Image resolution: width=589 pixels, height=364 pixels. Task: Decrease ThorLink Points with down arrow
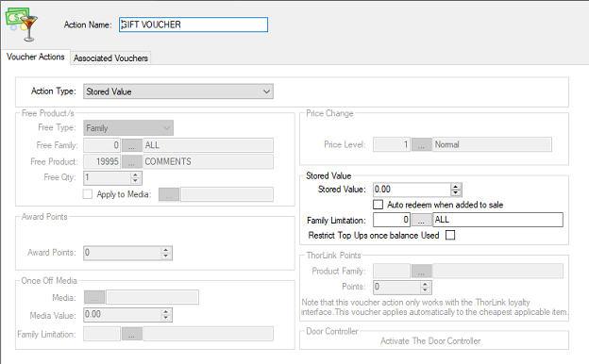tap(425, 290)
